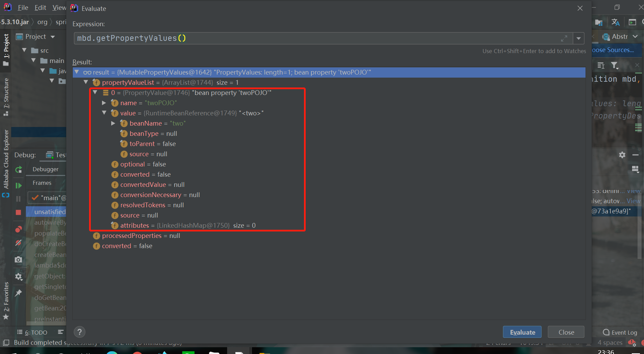Collapse the src folder in the Project tree
Viewport: 644px width, 354px height.
(24, 50)
